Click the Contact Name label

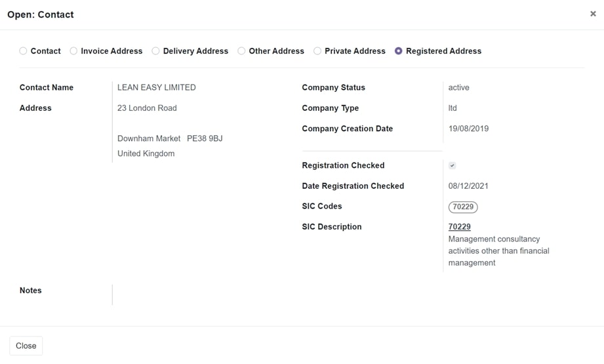47,87
